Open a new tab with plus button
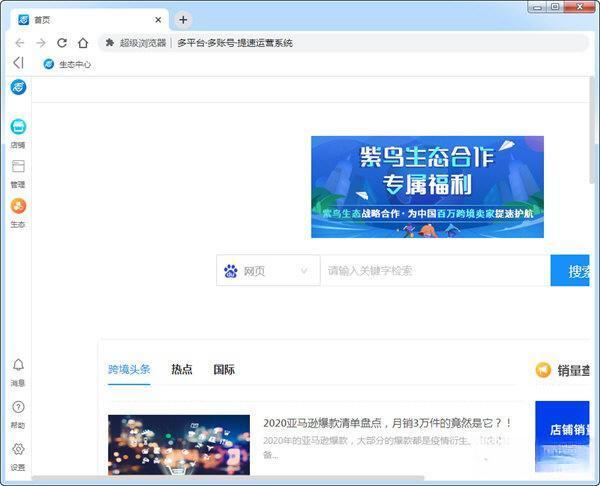Image resolution: width=600 pixels, height=486 pixels. click(183, 20)
